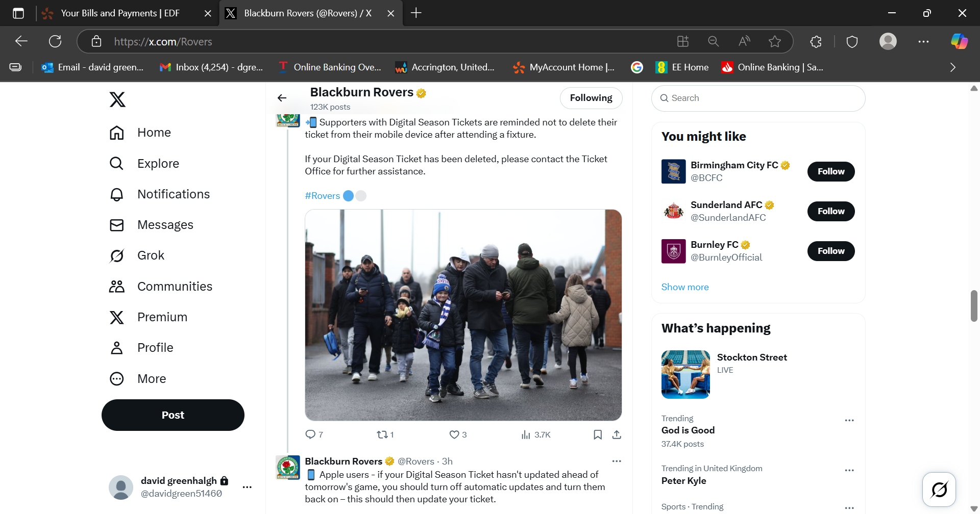Open the Tab actions menu icon
Image resolution: width=980 pixels, height=514 pixels.
(18, 13)
